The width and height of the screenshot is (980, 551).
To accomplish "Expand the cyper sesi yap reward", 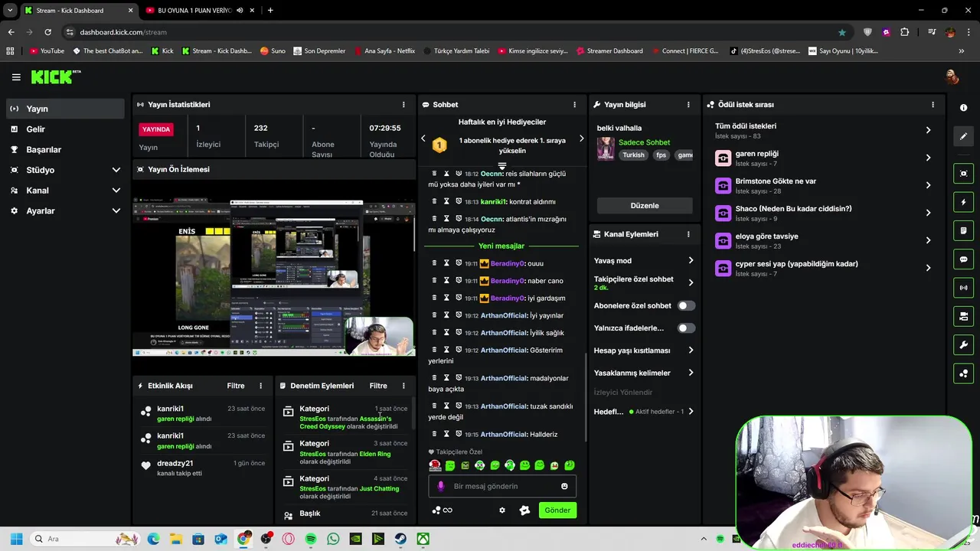I will 928,268.
